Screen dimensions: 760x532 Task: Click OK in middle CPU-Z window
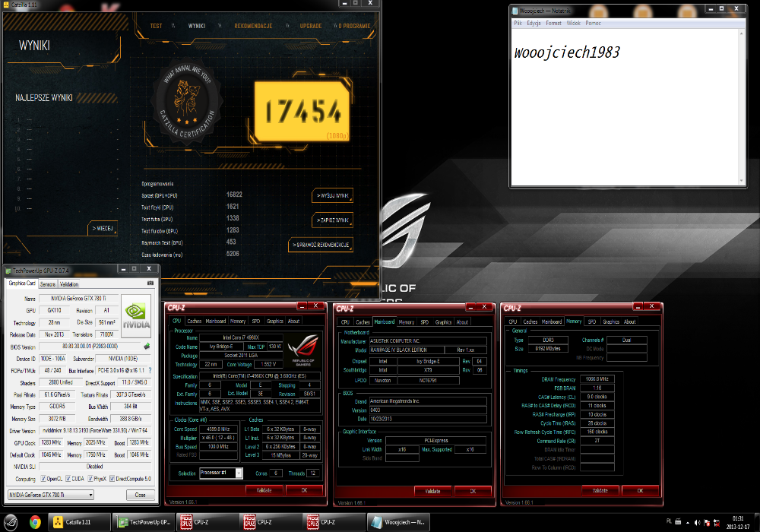tap(473, 491)
